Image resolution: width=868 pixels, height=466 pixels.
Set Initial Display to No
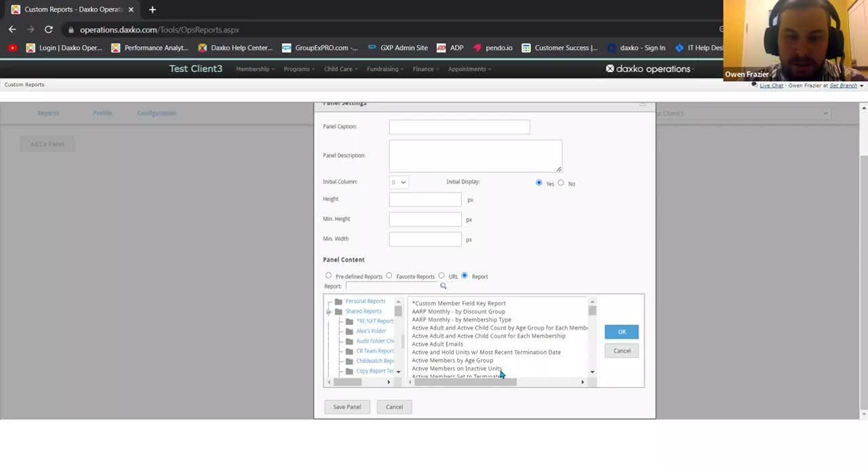click(561, 182)
